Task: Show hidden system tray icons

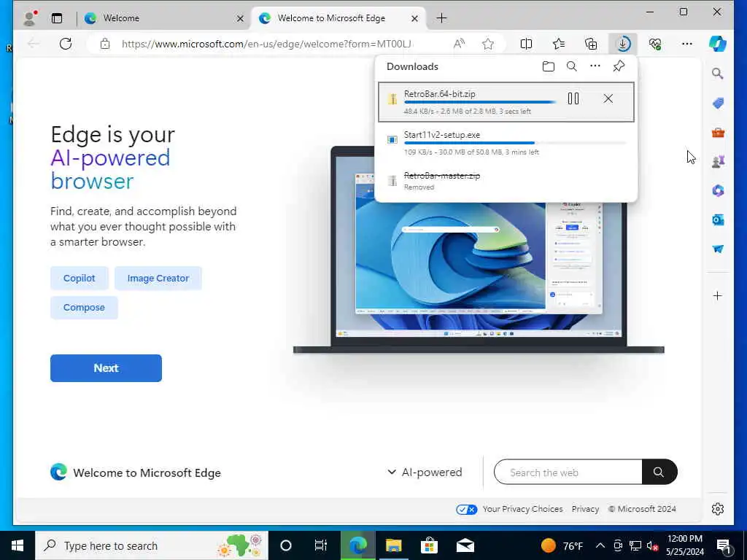Action: pos(600,545)
